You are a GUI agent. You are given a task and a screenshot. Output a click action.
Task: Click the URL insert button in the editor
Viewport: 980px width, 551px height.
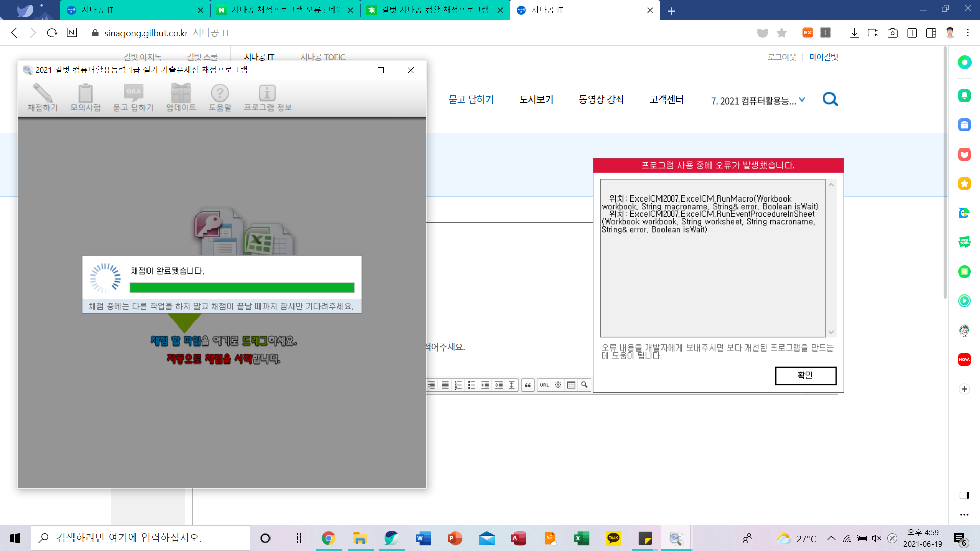[544, 385]
